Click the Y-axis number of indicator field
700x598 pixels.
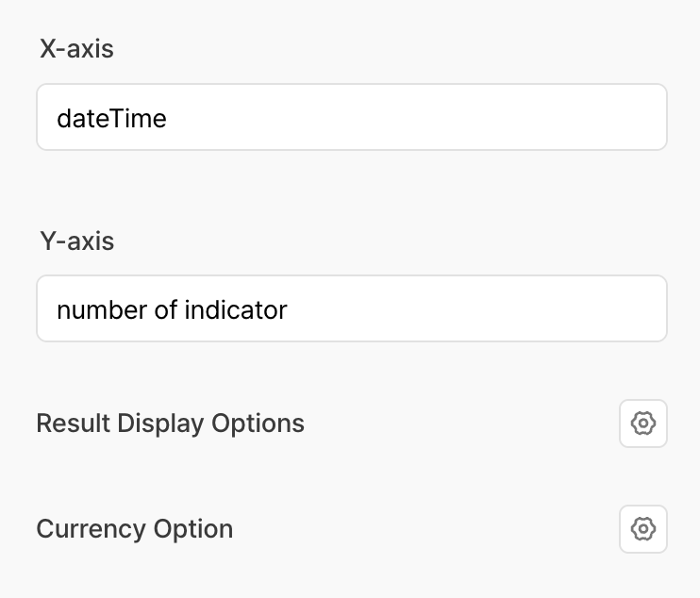tap(351, 308)
